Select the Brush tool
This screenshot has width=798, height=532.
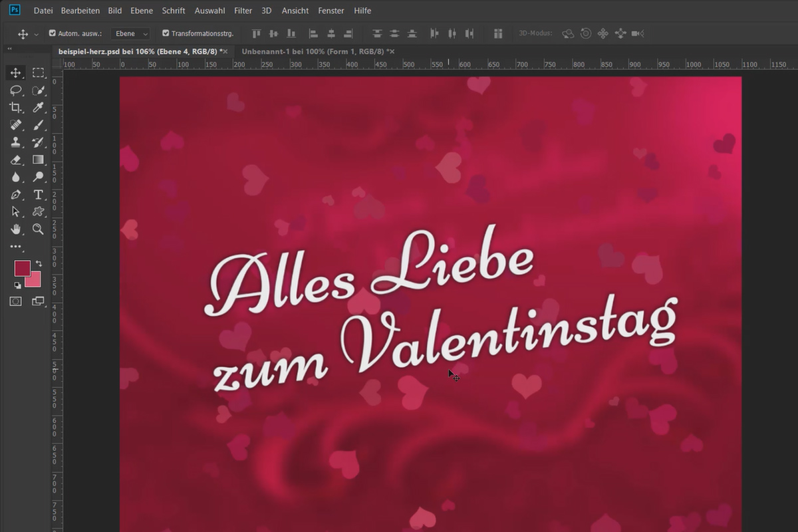(x=39, y=124)
